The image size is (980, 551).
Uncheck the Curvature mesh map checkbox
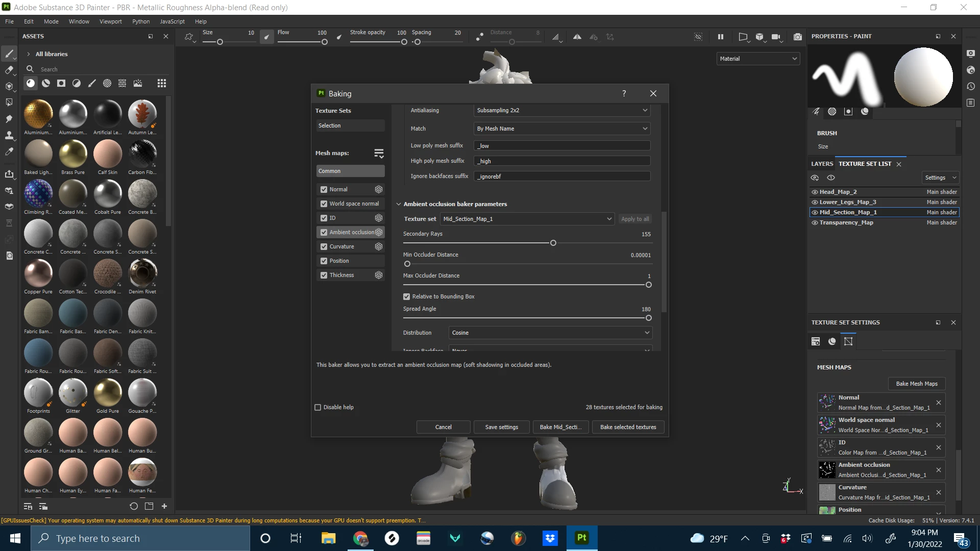pos(324,246)
